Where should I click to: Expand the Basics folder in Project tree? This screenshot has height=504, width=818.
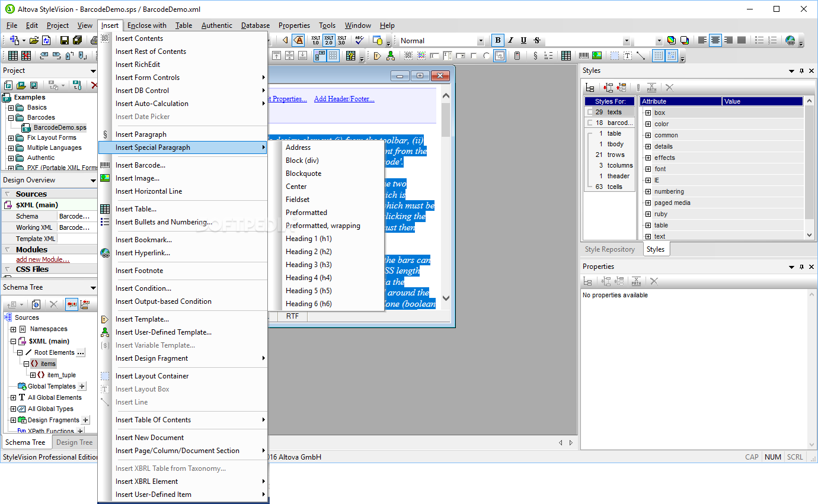pos(11,108)
